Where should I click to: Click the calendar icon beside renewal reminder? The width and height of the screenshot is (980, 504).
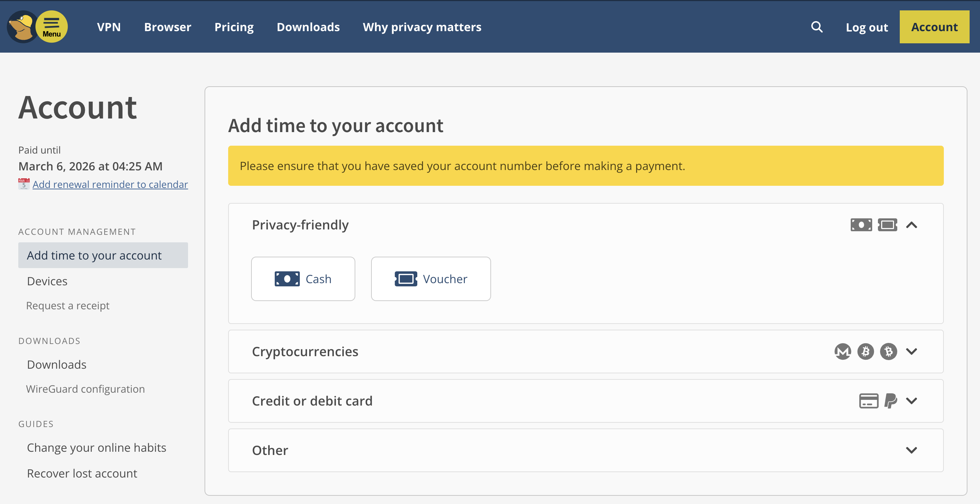pyautogui.click(x=23, y=184)
